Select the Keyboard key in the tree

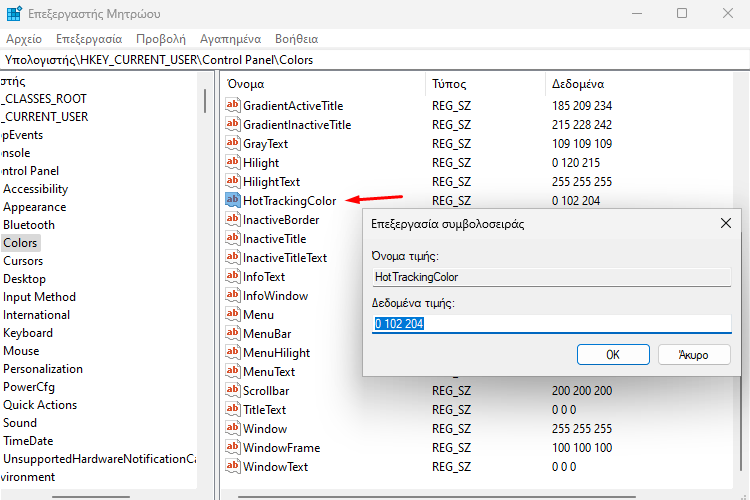(x=28, y=333)
